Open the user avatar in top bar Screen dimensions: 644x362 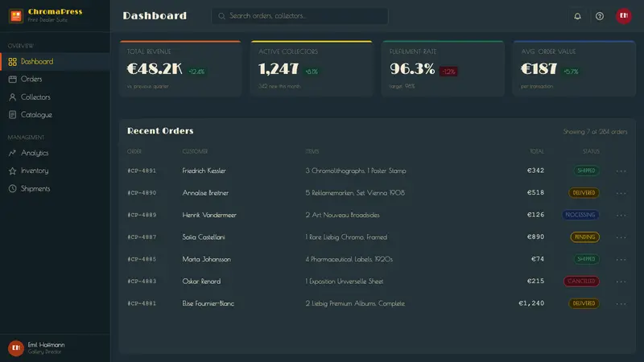(x=623, y=16)
